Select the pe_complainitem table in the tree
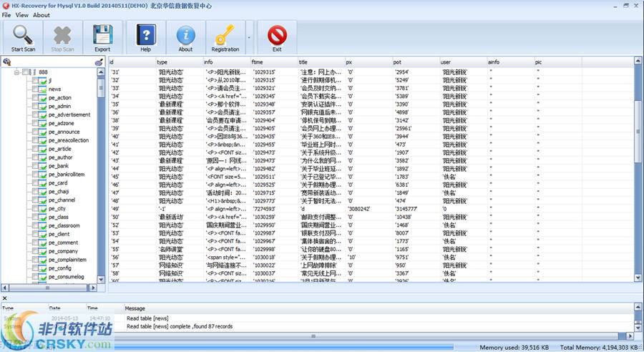The height and width of the screenshot is (352, 644). click(x=67, y=260)
